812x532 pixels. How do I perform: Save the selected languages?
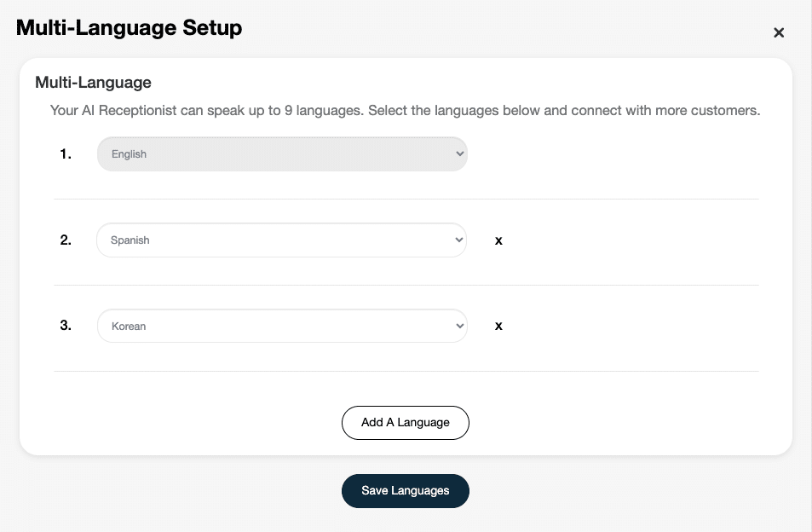[x=406, y=490]
